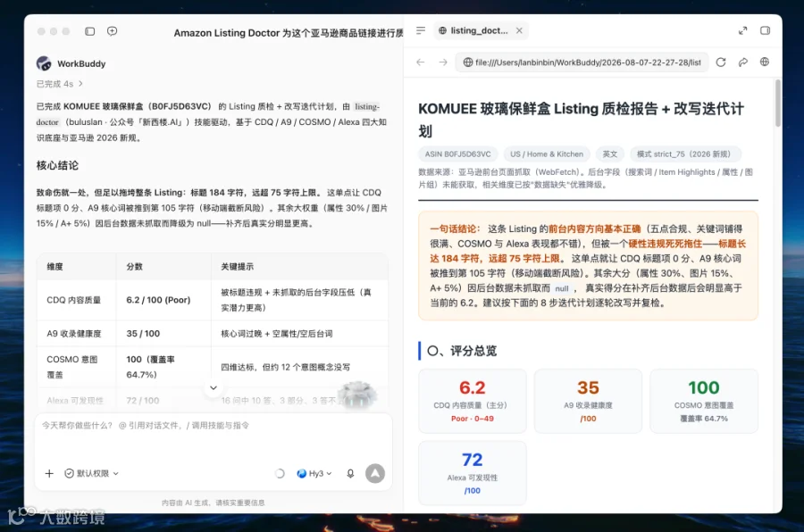Click the inline null code label

pos(562,288)
